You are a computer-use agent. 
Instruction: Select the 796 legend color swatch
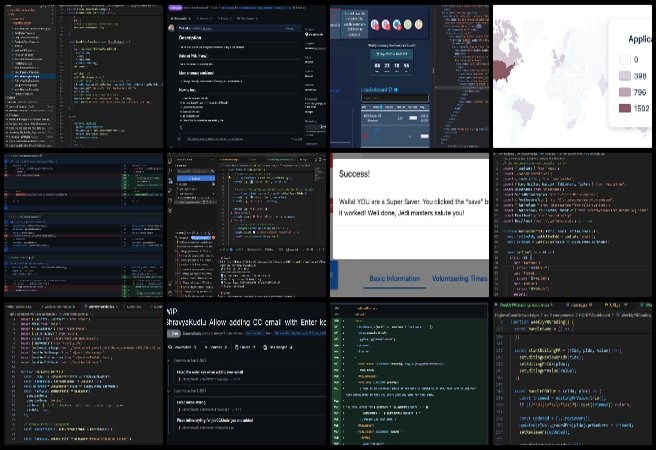(x=624, y=93)
